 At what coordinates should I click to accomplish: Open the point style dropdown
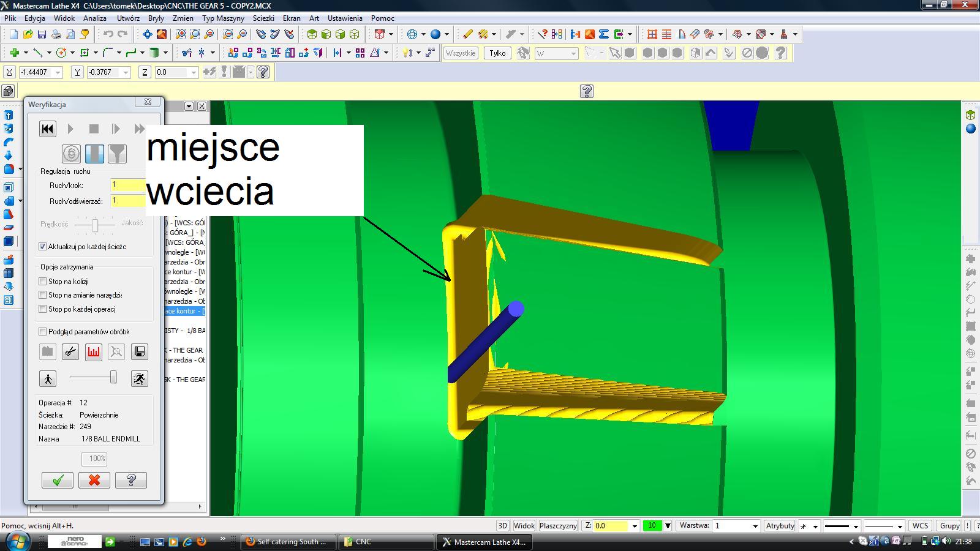click(815, 526)
